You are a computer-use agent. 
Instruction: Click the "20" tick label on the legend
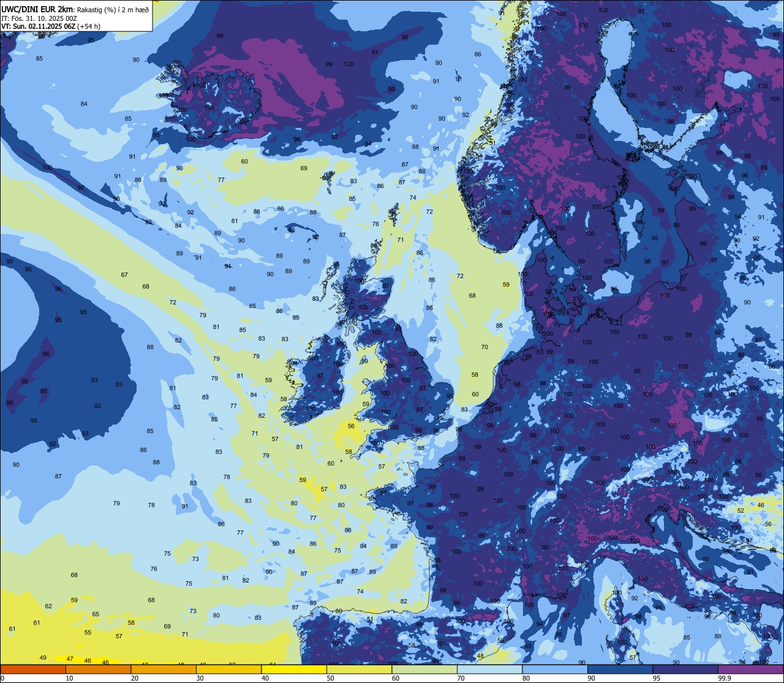[135, 678]
